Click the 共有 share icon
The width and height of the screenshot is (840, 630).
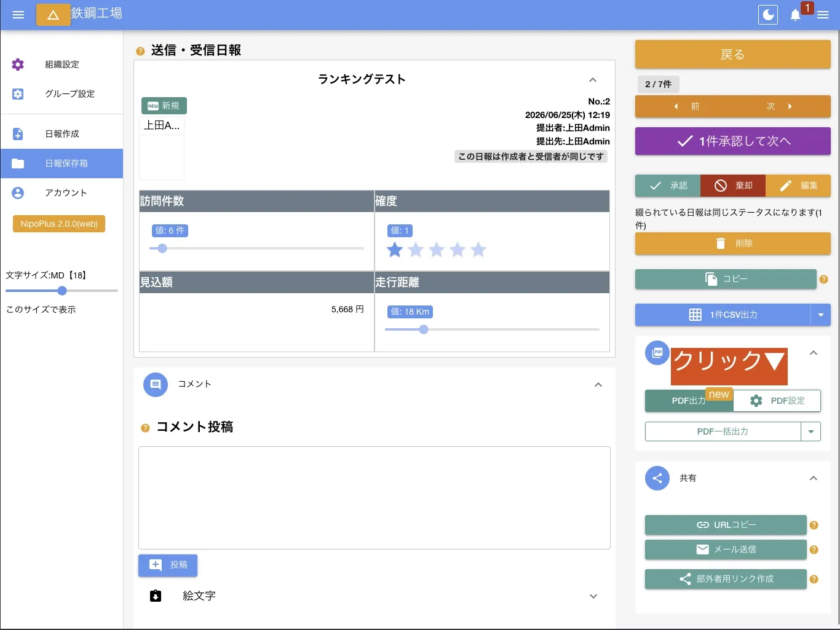pyautogui.click(x=657, y=478)
